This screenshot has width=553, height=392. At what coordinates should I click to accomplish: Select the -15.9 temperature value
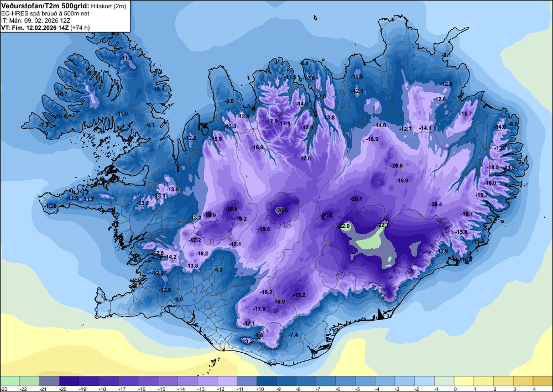tap(216, 139)
